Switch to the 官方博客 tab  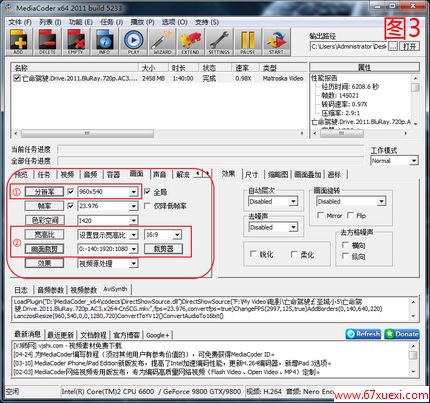click(126, 335)
